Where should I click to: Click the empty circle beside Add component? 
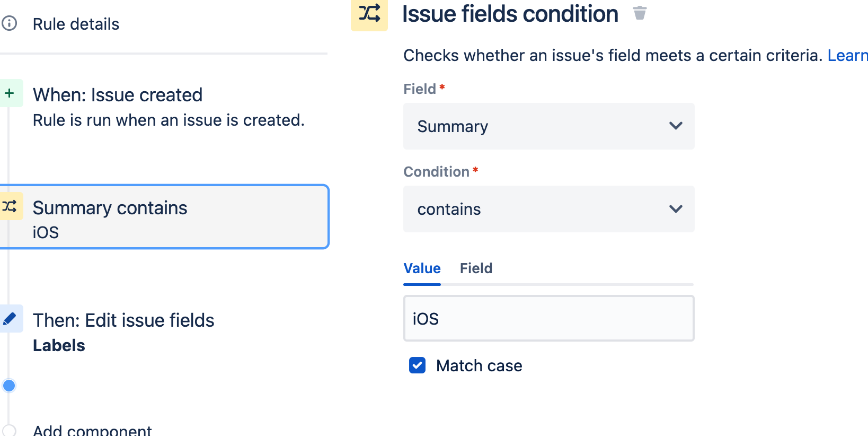pos(9,431)
